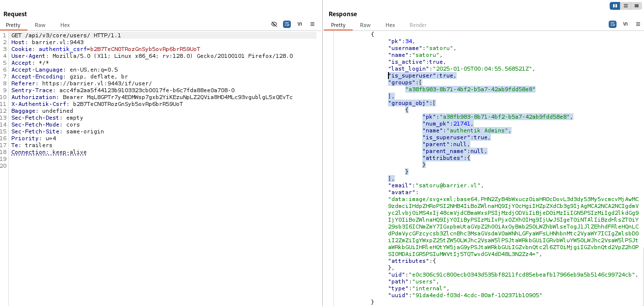The width and height of the screenshot is (644, 306).
Task: Click the highlighted "is_superuser":true line under last_login
Action: (422, 76)
